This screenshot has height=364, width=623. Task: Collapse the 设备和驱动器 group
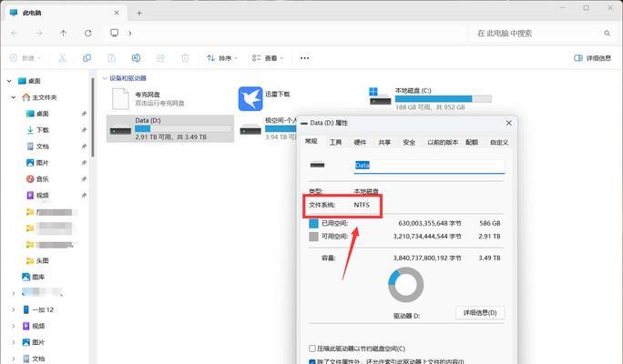pos(105,78)
